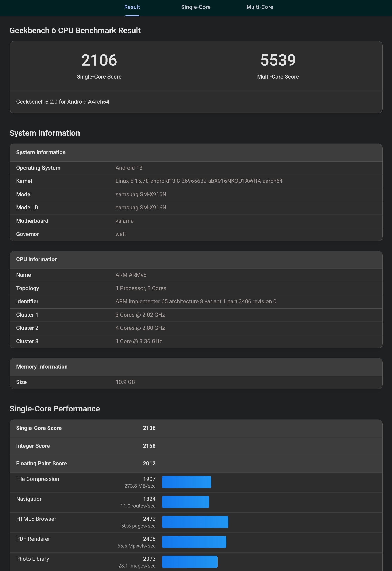Click the PDF Renderer score bar

pos(194,542)
